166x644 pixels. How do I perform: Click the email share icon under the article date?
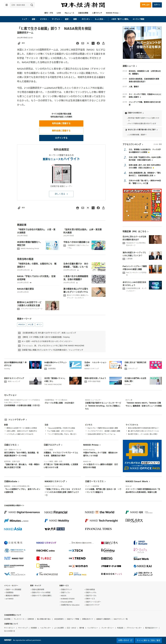(83, 43)
